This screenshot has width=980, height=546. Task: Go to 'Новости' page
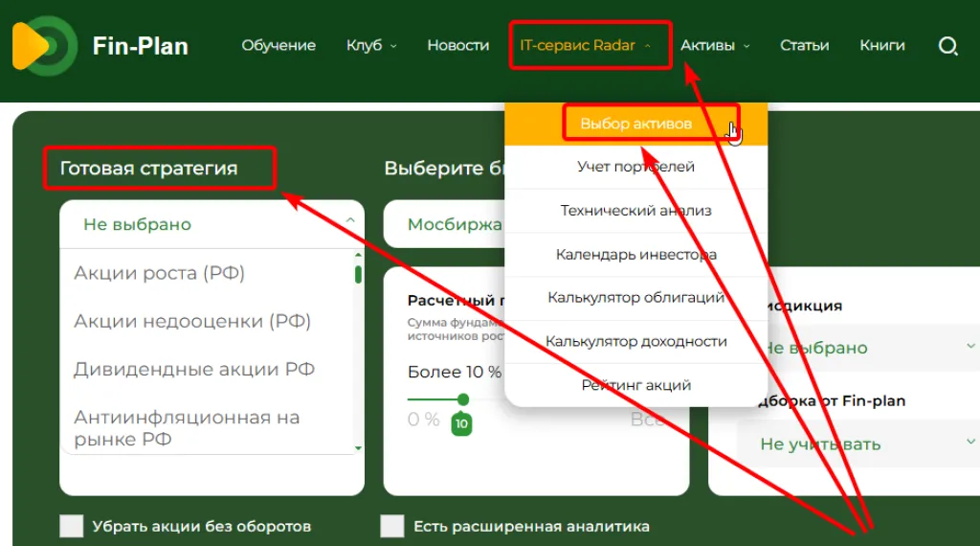click(x=457, y=45)
